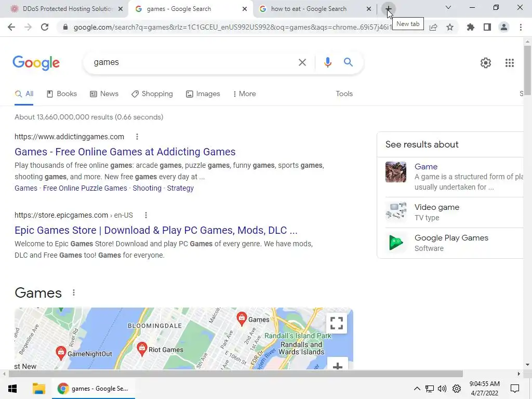Open search Tools options
Viewport: 532px width, 399px height.
pyautogui.click(x=344, y=94)
